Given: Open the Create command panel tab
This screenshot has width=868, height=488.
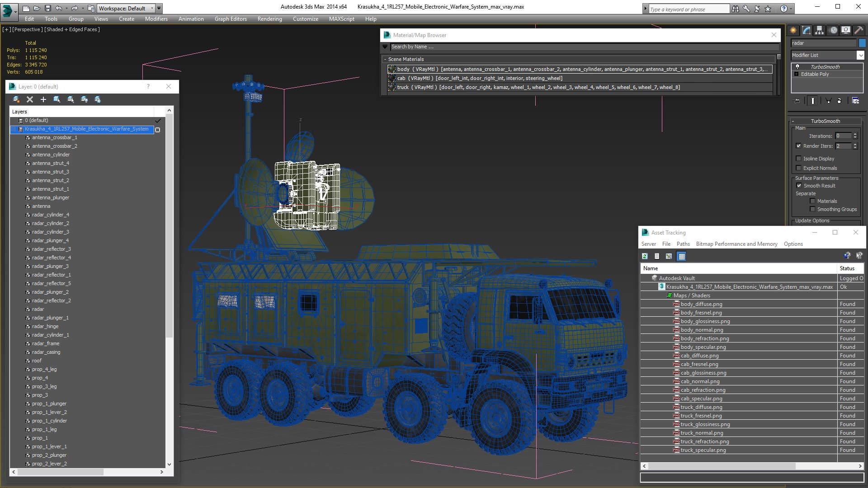Looking at the screenshot, I should pyautogui.click(x=793, y=30).
